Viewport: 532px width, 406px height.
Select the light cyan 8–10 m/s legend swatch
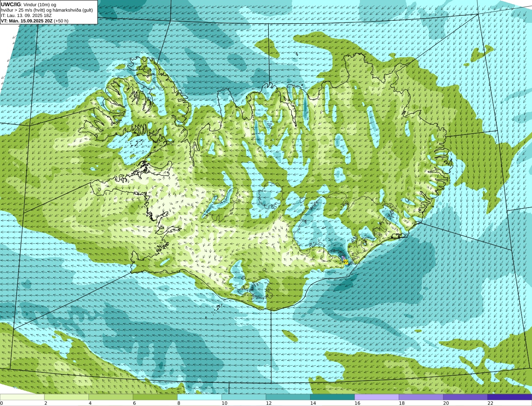point(199,397)
